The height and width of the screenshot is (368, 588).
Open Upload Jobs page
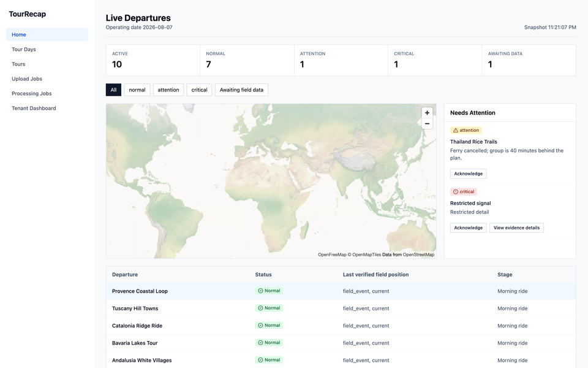coord(47,79)
